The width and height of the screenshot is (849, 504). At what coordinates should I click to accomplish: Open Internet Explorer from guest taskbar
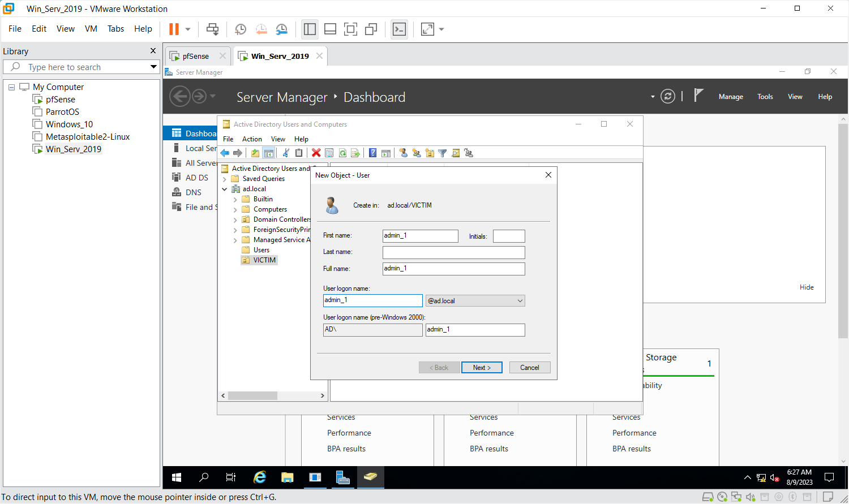tap(260, 477)
